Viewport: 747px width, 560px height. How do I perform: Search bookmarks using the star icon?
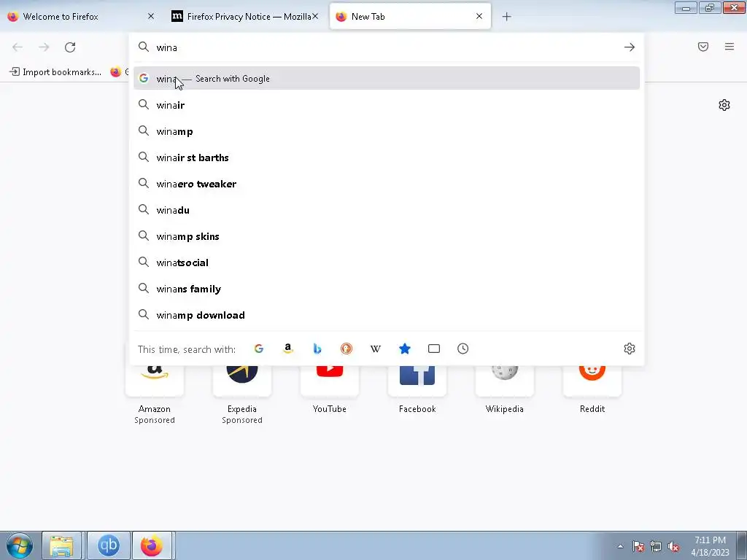click(404, 349)
